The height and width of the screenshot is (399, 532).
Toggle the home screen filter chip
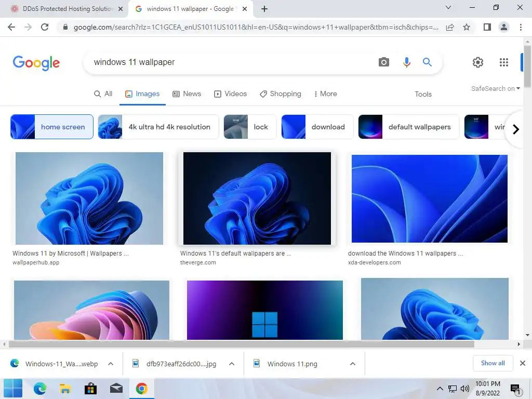coord(52,127)
